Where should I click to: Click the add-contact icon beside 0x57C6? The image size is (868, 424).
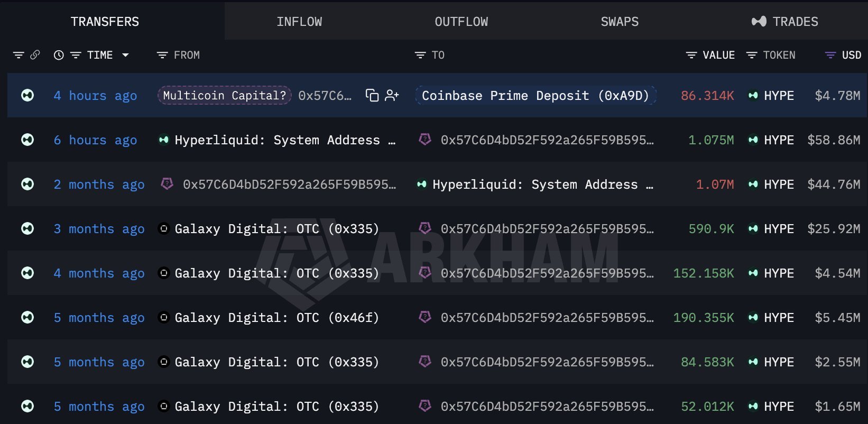click(x=392, y=95)
